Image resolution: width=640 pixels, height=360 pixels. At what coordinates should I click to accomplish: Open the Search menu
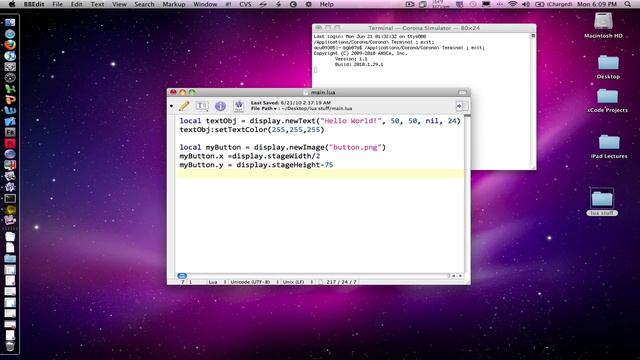pyautogui.click(x=144, y=4)
